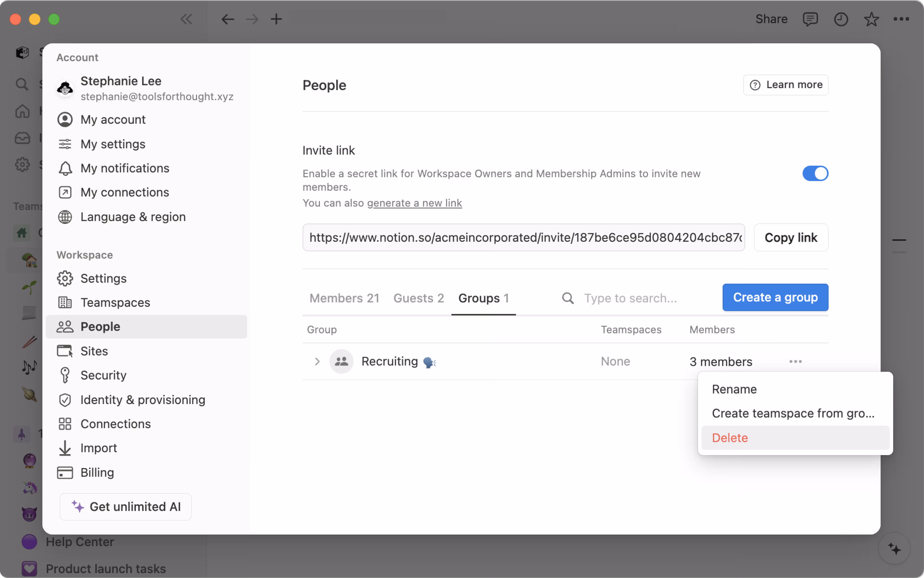924x578 pixels.
Task: Open the page history clock icon
Action: point(841,19)
